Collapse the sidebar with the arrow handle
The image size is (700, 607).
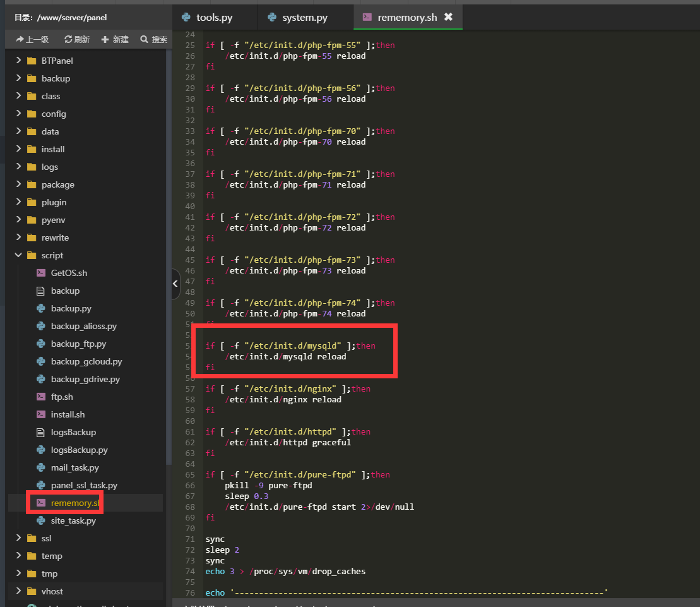(175, 284)
